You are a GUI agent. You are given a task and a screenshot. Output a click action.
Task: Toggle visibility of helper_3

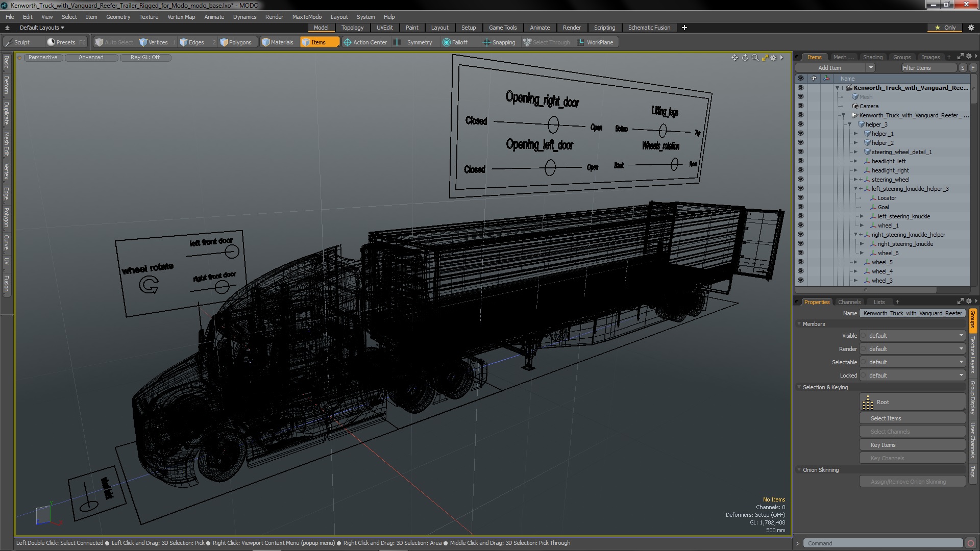(800, 124)
